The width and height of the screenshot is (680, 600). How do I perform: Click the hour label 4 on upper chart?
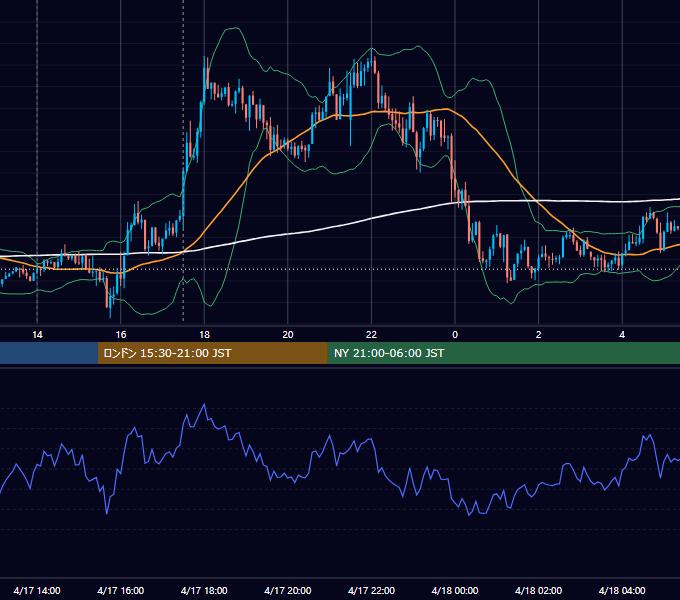(x=622, y=335)
